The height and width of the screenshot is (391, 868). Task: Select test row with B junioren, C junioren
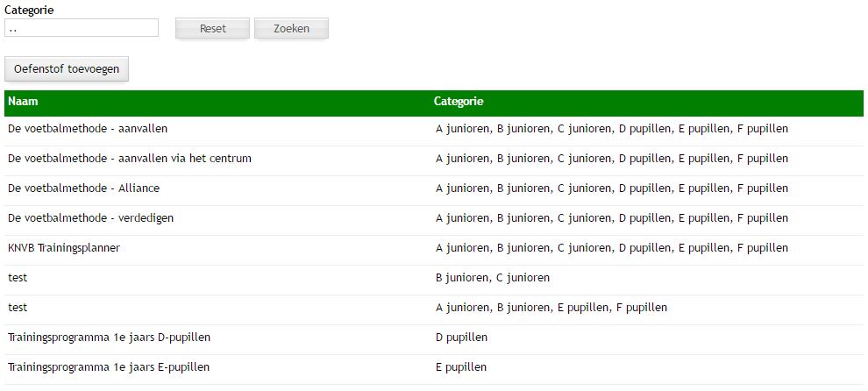point(18,278)
